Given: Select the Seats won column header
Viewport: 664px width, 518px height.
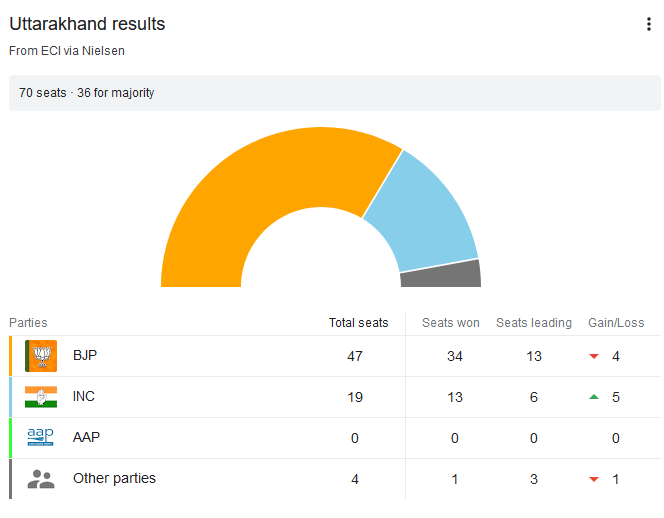Looking at the screenshot, I should pyautogui.click(x=450, y=323).
